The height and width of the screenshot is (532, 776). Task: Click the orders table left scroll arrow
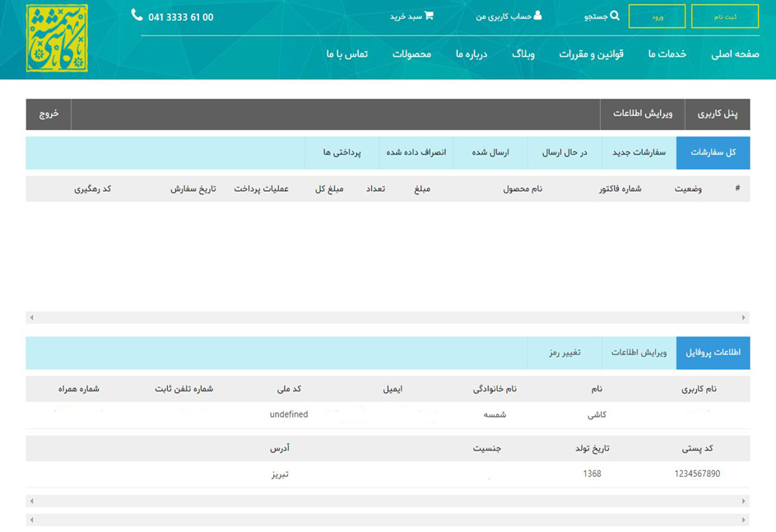31,317
